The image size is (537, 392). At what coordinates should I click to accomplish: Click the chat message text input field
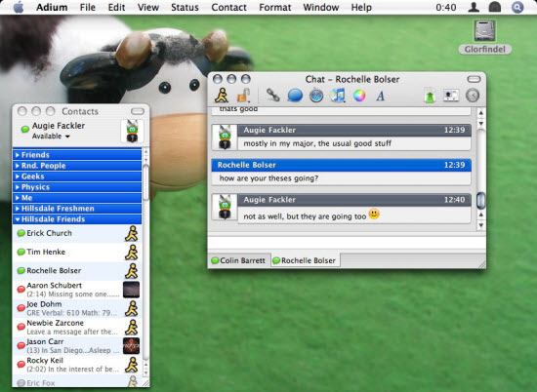[347, 243]
